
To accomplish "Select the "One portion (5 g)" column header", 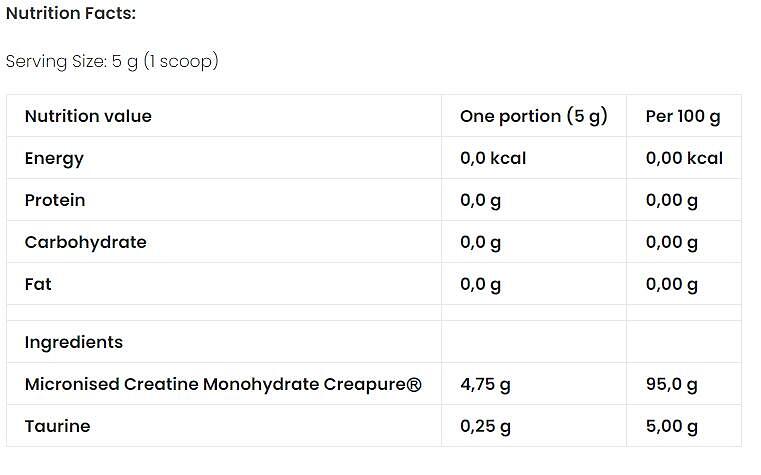I will click(x=533, y=116).
